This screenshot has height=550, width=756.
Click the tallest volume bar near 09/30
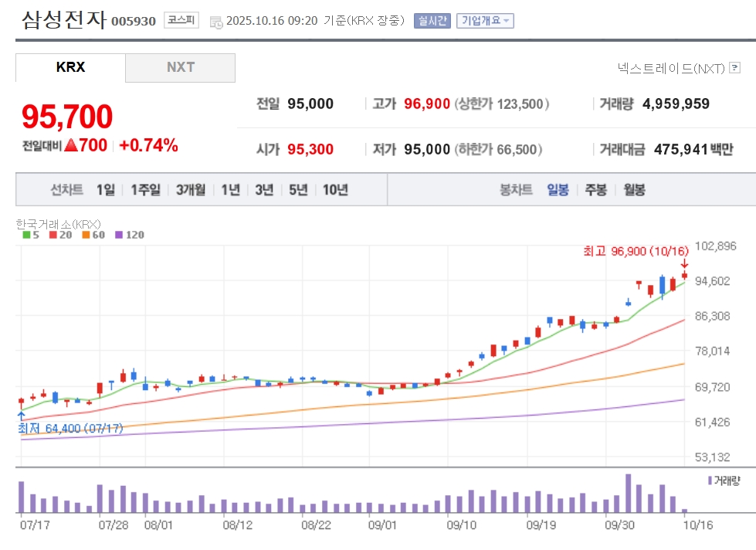tap(628, 494)
